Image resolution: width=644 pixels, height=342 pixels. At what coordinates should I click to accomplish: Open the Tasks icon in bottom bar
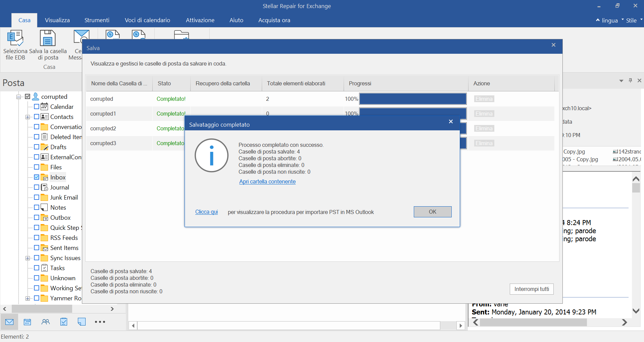tap(64, 322)
